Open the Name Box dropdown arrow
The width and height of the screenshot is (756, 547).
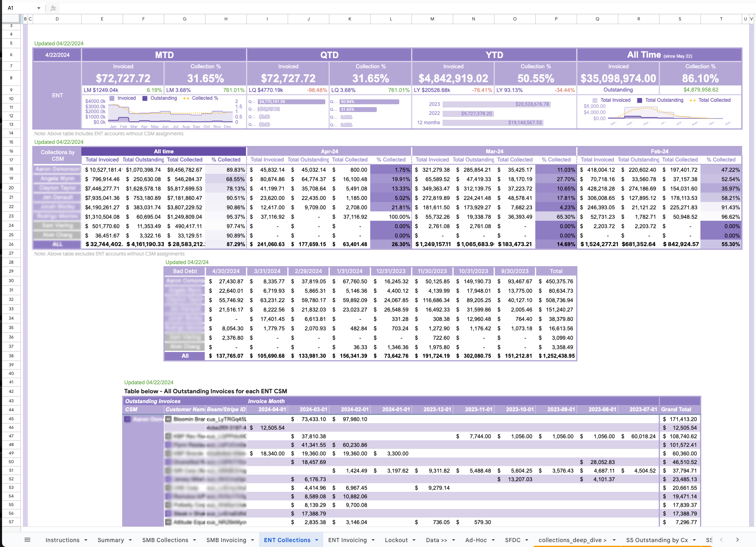39,8
